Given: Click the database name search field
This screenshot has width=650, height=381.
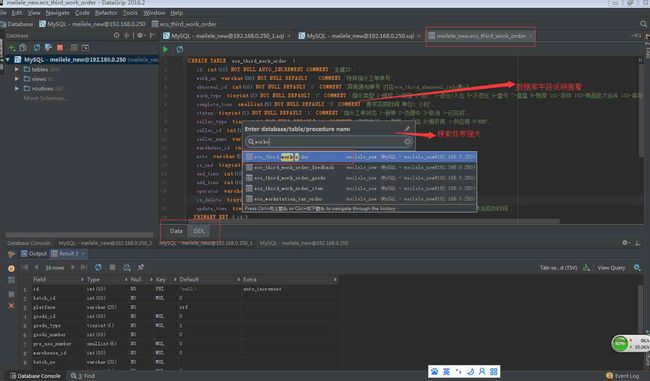Looking at the screenshot, I should [329, 142].
